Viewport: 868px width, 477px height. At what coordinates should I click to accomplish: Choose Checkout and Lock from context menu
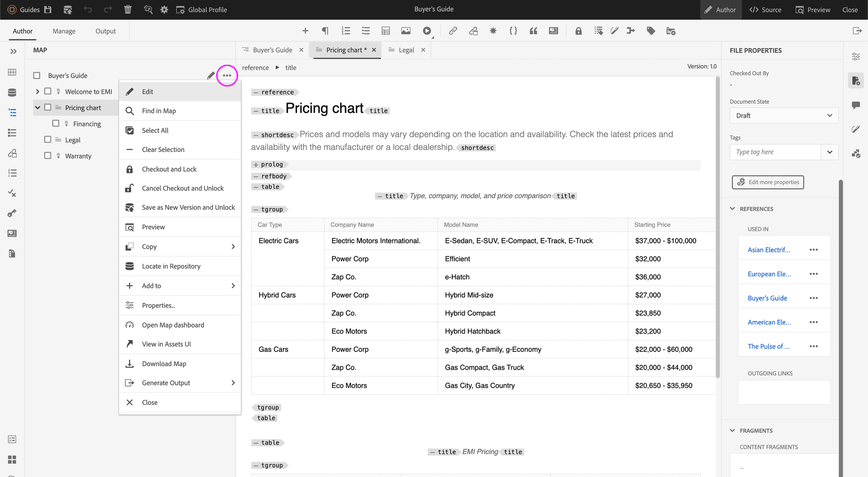point(169,169)
